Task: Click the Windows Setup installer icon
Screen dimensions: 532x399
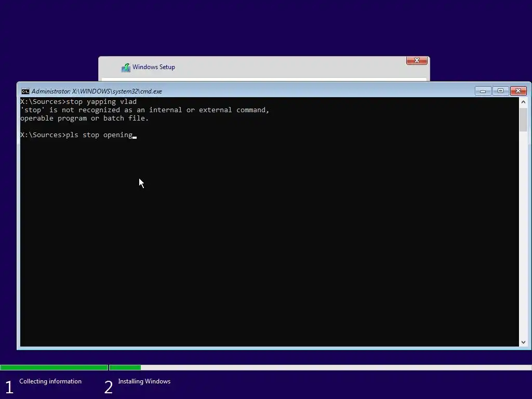Action: point(126,68)
